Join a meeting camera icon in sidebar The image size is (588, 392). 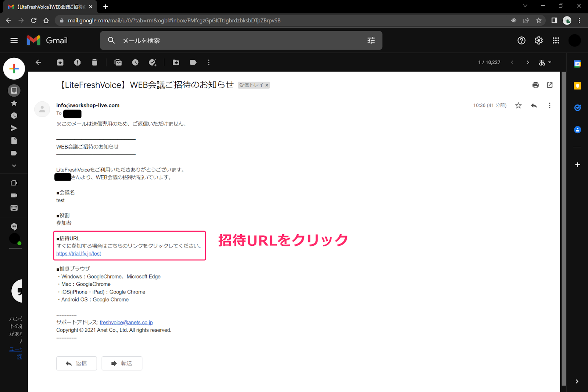pos(14,196)
